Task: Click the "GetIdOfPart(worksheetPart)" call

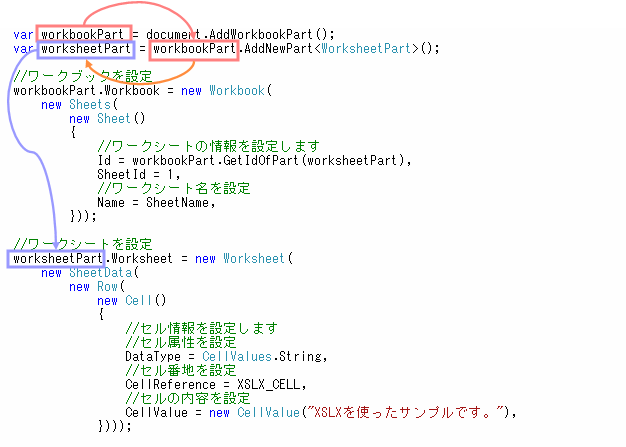Action: pos(317,160)
